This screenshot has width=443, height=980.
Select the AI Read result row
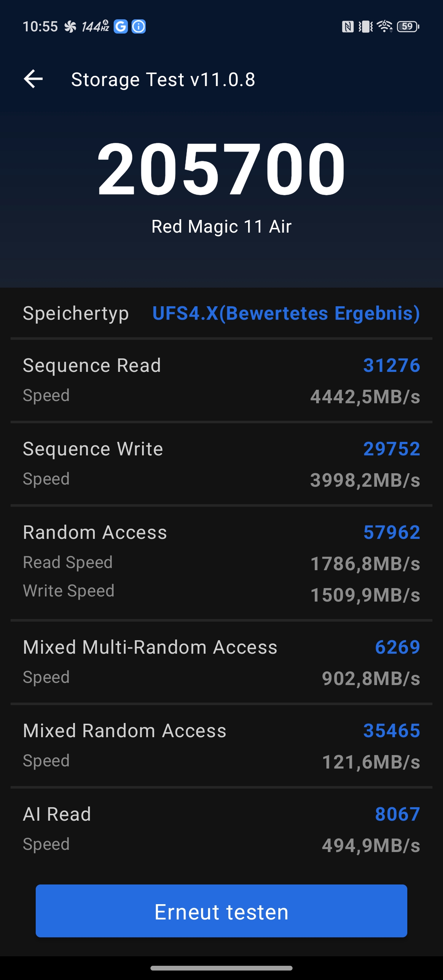[221, 829]
